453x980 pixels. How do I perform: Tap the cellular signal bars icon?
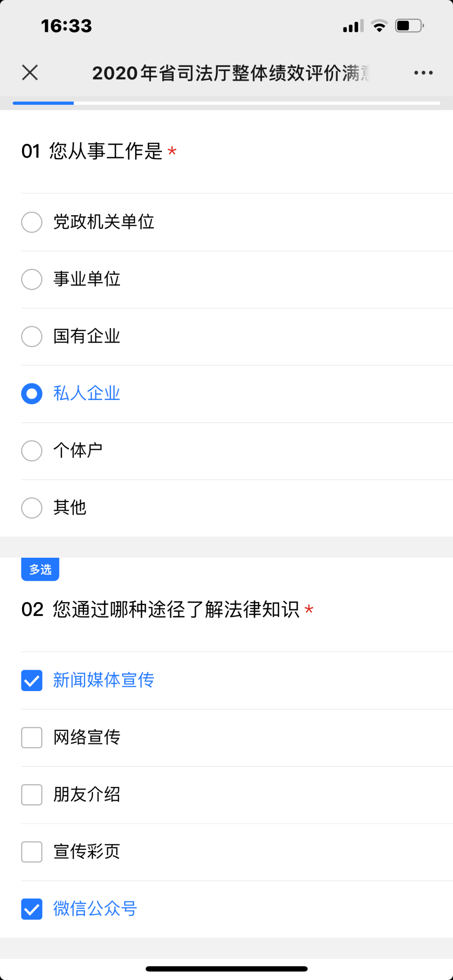click(x=353, y=26)
